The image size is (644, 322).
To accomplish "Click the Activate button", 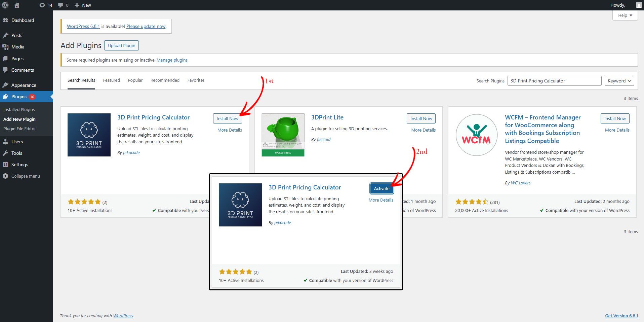I will 381,188.
